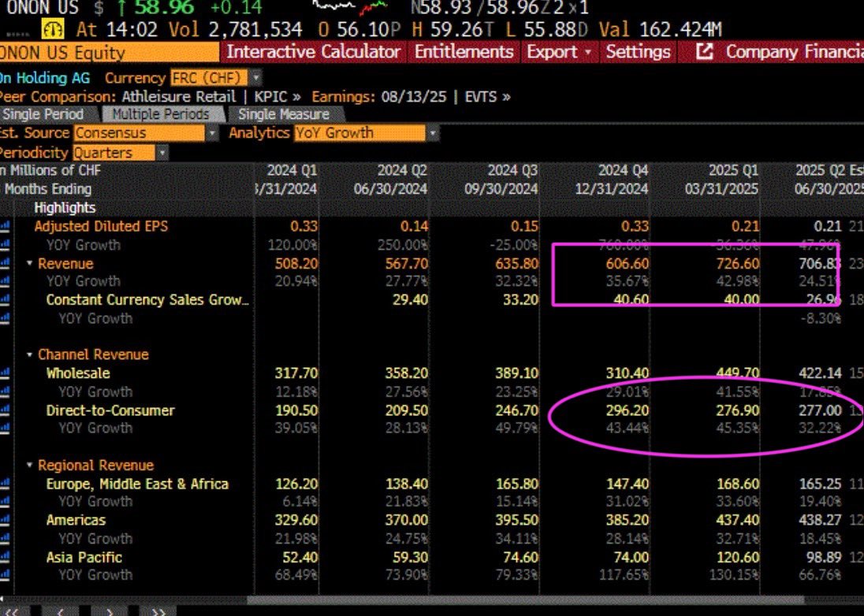Click the pop-out icon before Company Financials
Image resolution: width=864 pixels, height=616 pixels.
point(704,52)
